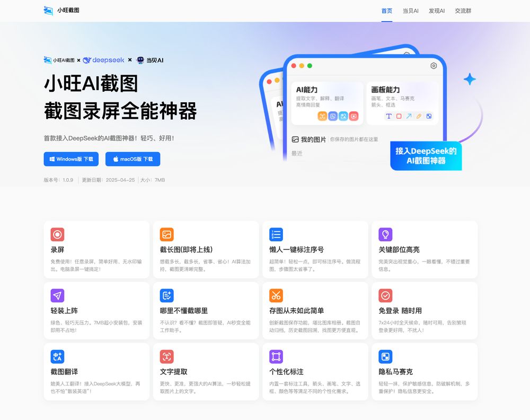
Task: Click the 接入DeepSeek的AI截图神器 banner
Action: click(x=426, y=156)
